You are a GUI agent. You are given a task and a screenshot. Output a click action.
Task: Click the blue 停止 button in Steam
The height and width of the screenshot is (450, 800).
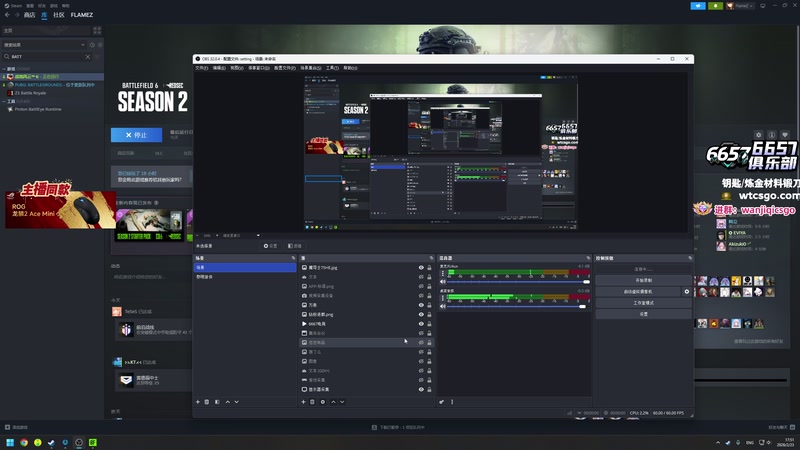136,135
